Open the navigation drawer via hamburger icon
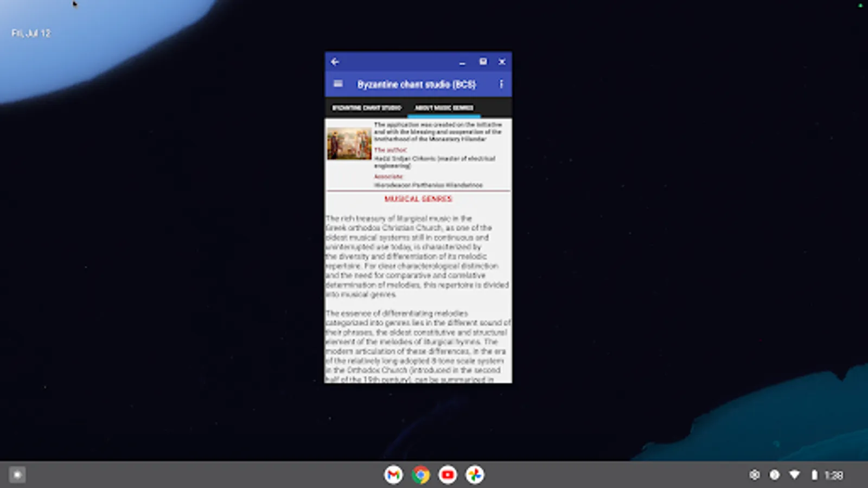 [x=337, y=84]
